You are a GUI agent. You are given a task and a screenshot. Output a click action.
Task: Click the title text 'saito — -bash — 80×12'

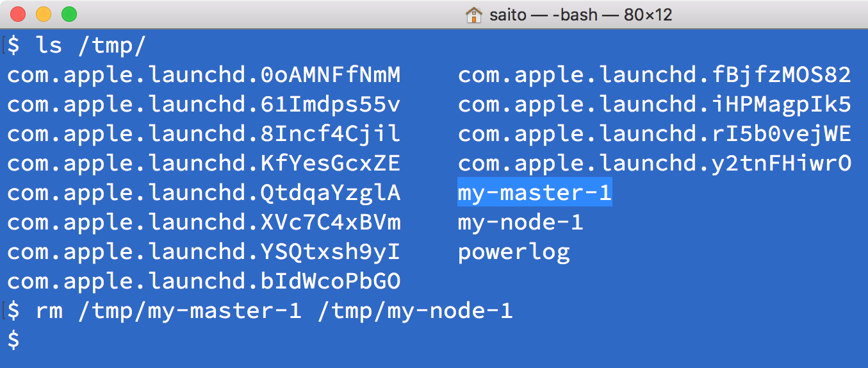click(580, 14)
